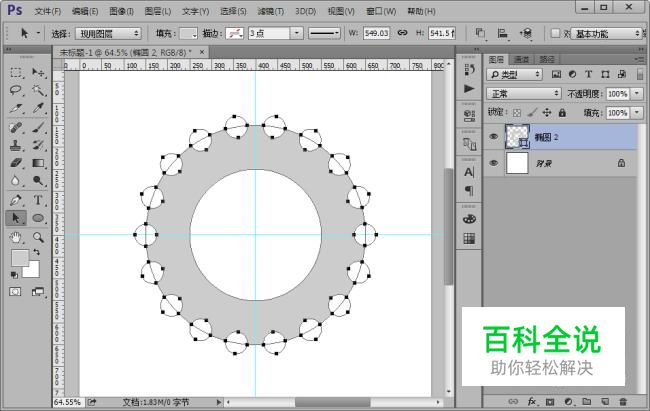Open the Character panel icon
This screenshot has height=411, width=650.
[469, 172]
